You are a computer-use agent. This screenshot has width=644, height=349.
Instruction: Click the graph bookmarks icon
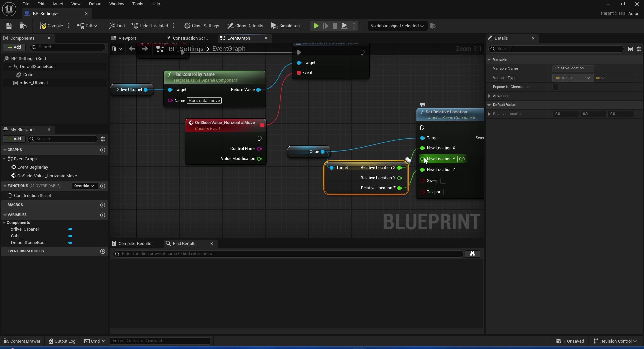tap(117, 49)
